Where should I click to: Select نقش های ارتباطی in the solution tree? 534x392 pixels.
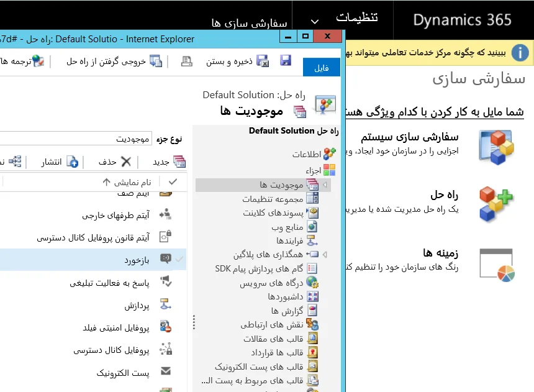tap(271, 325)
